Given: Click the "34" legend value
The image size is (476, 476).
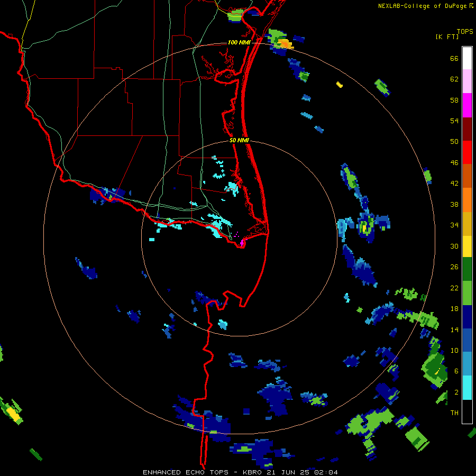Looking at the screenshot, I should pyautogui.click(x=454, y=225).
